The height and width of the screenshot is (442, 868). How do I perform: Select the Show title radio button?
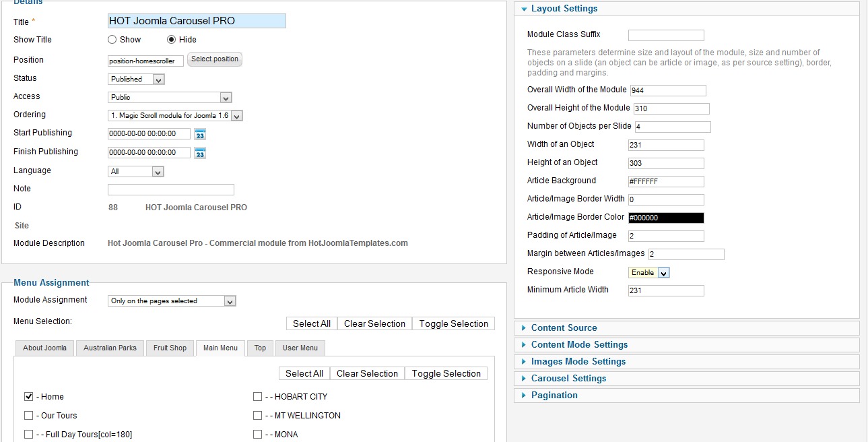(x=112, y=40)
